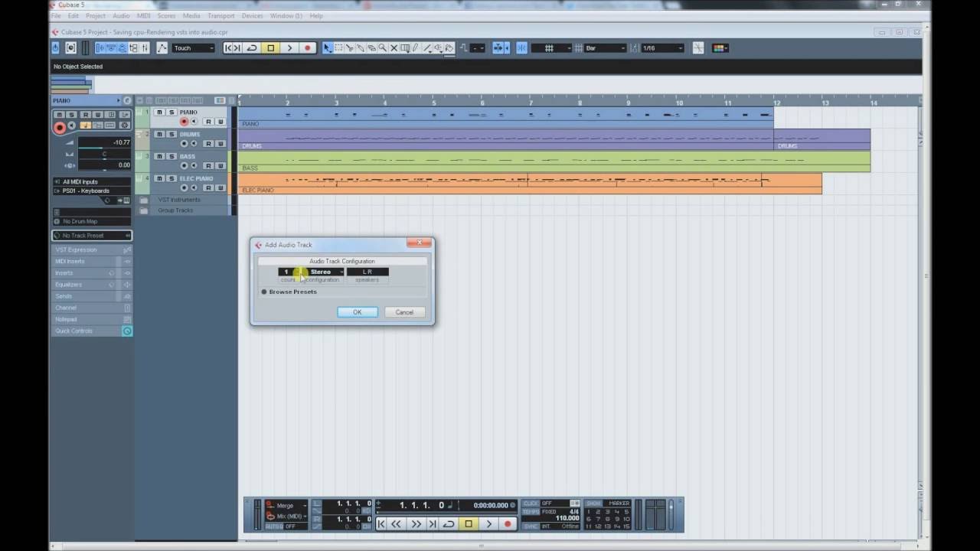This screenshot has height=551, width=980.
Task: Open the PSD1 - Keyboards output dropdown
Action: click(x=92, y=191)
